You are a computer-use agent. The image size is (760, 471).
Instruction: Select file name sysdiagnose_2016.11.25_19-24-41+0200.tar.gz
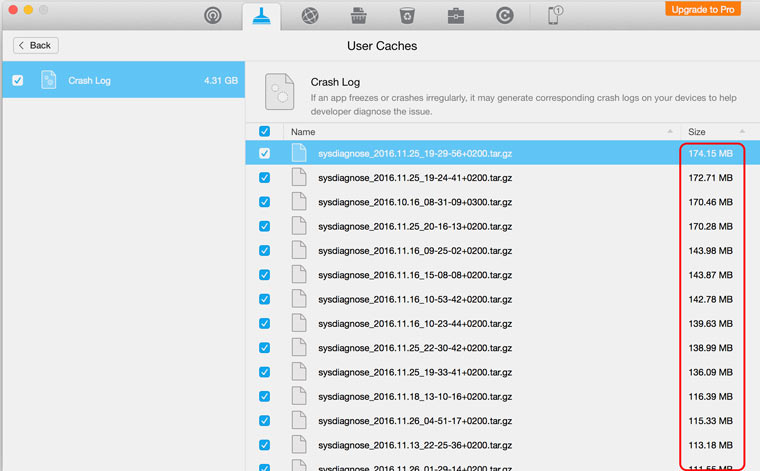click(x=415, y=178)
